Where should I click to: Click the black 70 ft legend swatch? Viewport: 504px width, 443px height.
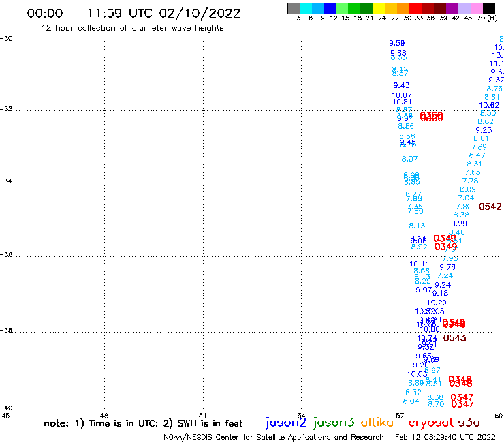pos(489,8)
